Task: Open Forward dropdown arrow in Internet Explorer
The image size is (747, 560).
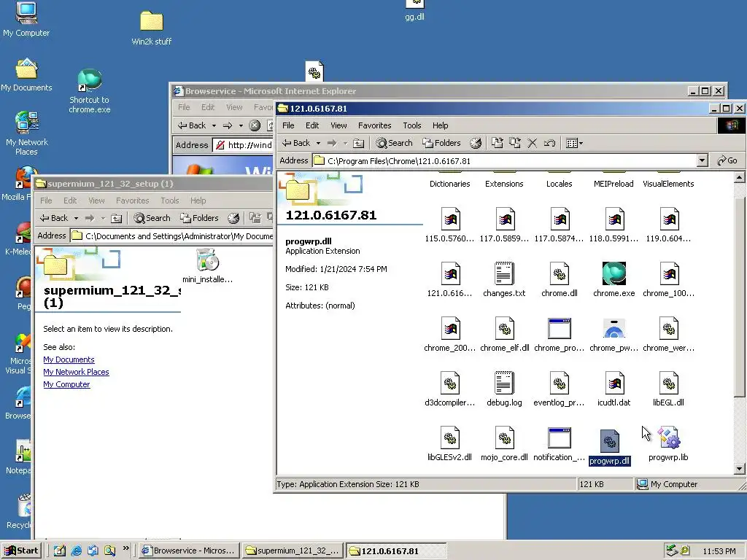Action: point(241,125)
